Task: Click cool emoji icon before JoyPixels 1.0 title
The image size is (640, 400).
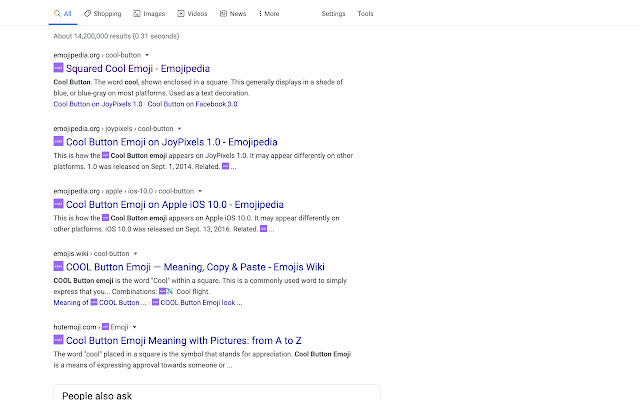Action: (x=58, y=141)
